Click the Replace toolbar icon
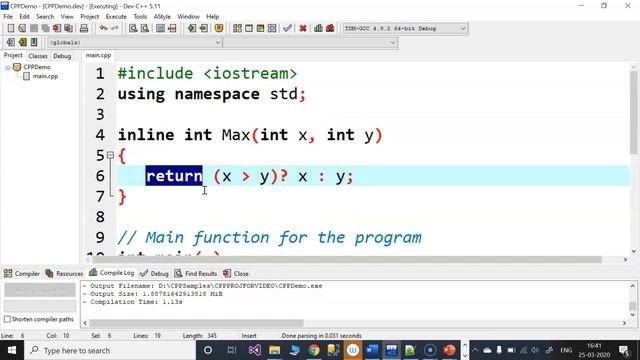640x360 pixels. click(x=144, y=28)
